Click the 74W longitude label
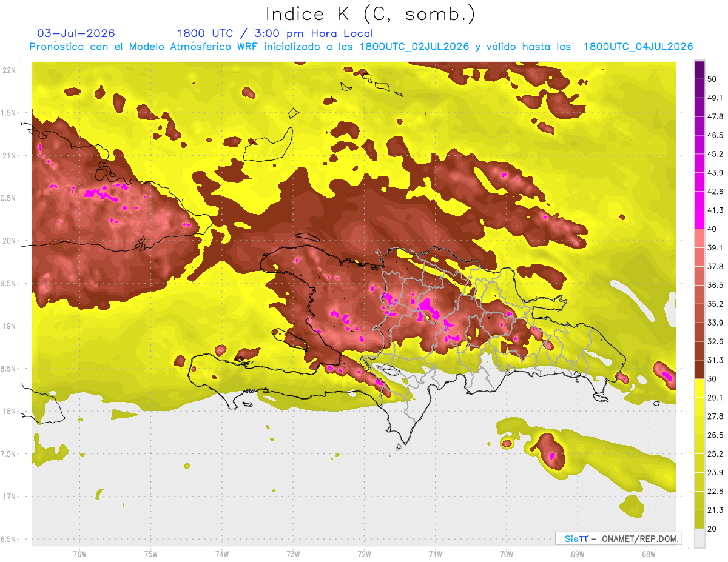The height and width of the screenshot is (562, 728). click(x=221, y=554)
